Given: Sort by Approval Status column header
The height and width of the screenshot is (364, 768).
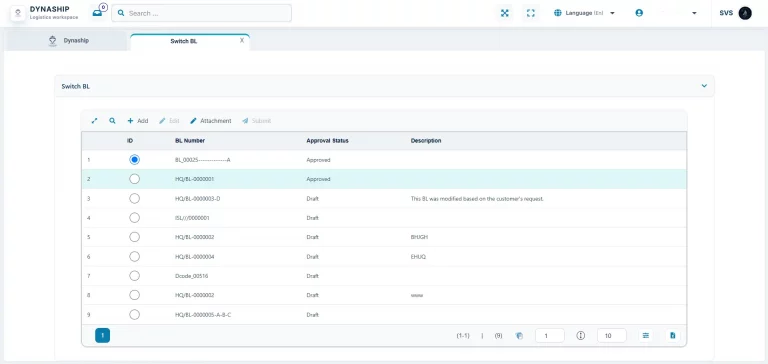Looking at the screenshot, I should coord(327,141).
